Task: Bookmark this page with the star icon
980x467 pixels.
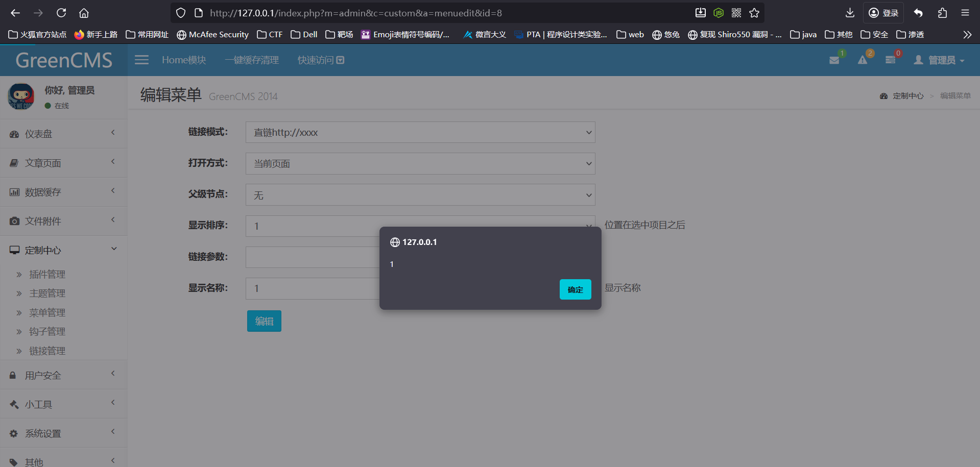Action: coord(754,13)
